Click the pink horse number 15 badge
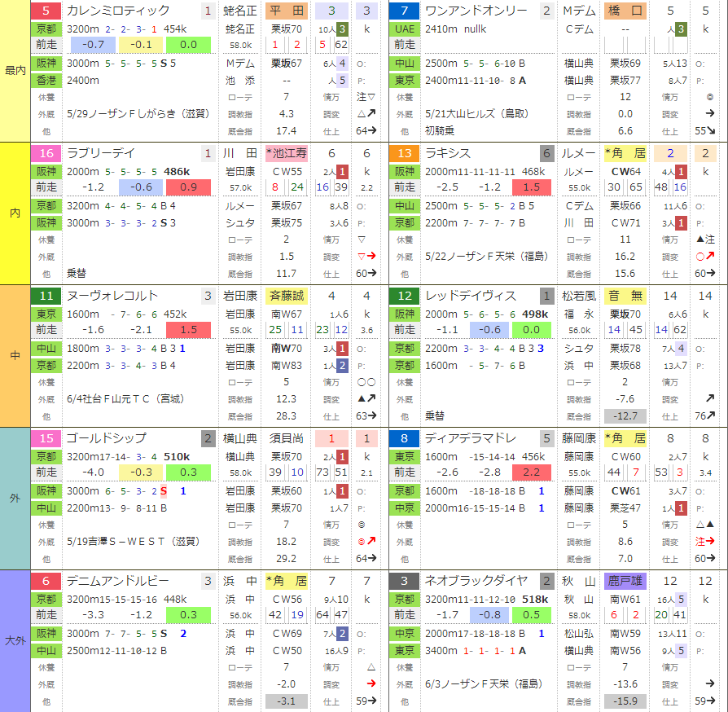728x712 pixels. point(46,438)
